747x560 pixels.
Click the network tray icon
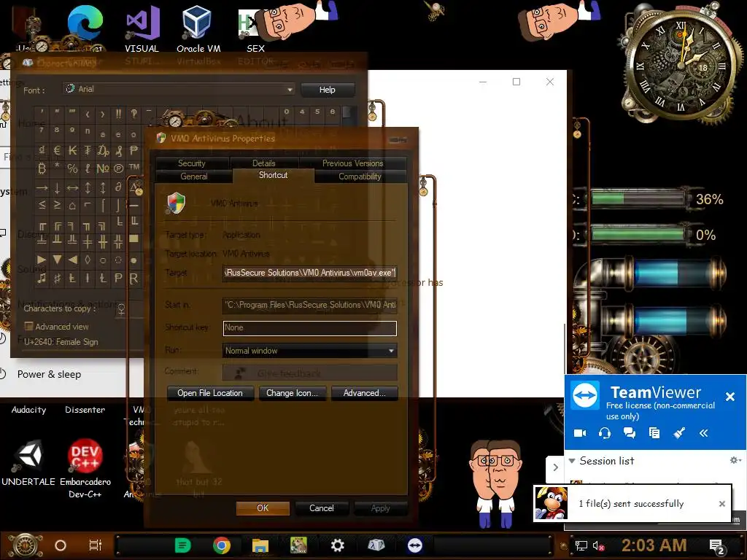581,545
